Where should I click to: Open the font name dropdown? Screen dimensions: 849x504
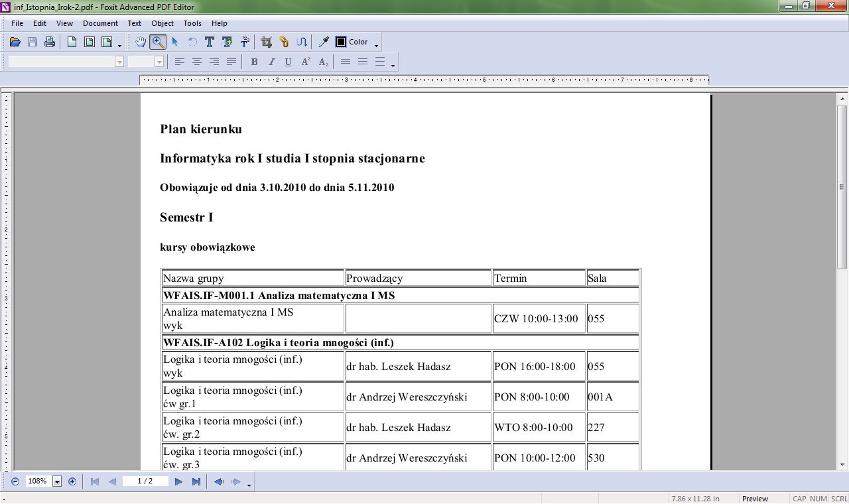pos(119,62)
